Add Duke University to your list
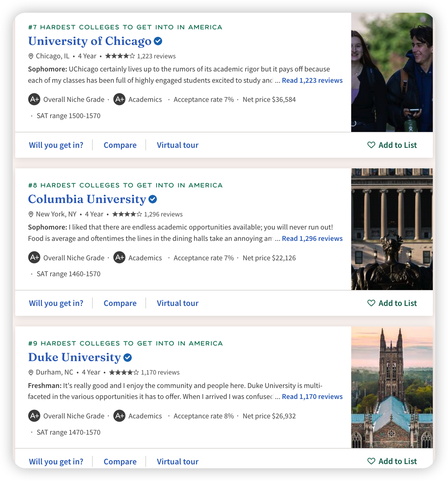 pyautogui.click(x=392, y=461)
